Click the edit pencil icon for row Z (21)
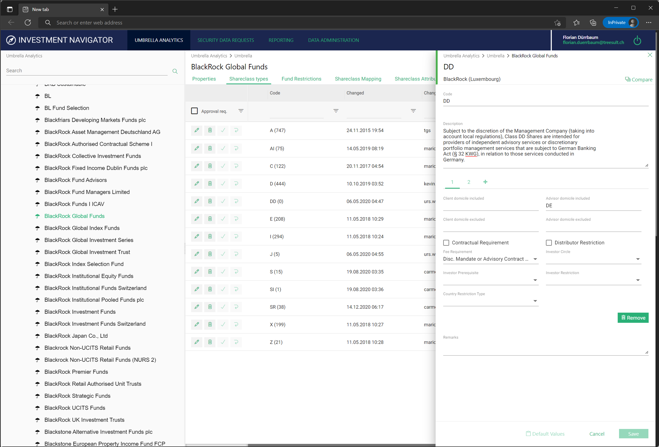This screenshot has height=447, width=659. [x=196, y=342]
